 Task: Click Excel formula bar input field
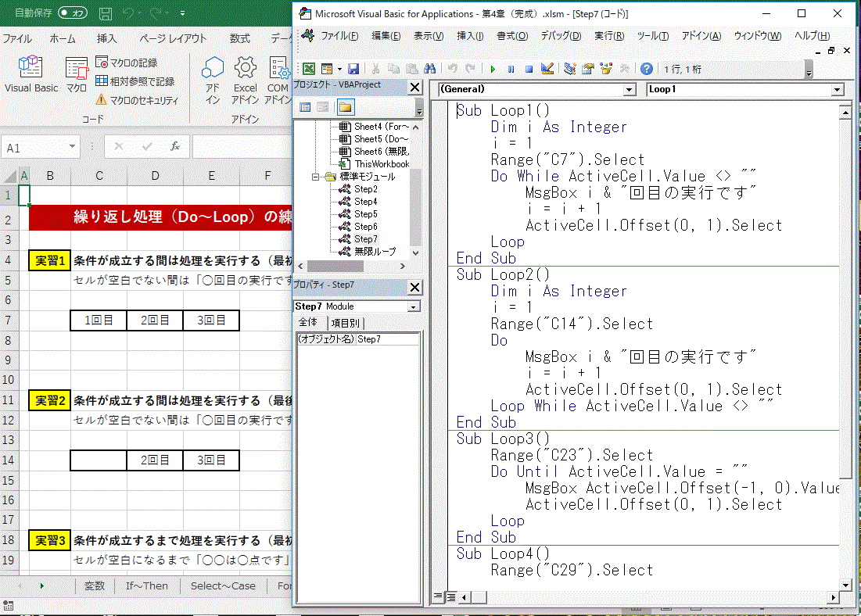[242, 147]
